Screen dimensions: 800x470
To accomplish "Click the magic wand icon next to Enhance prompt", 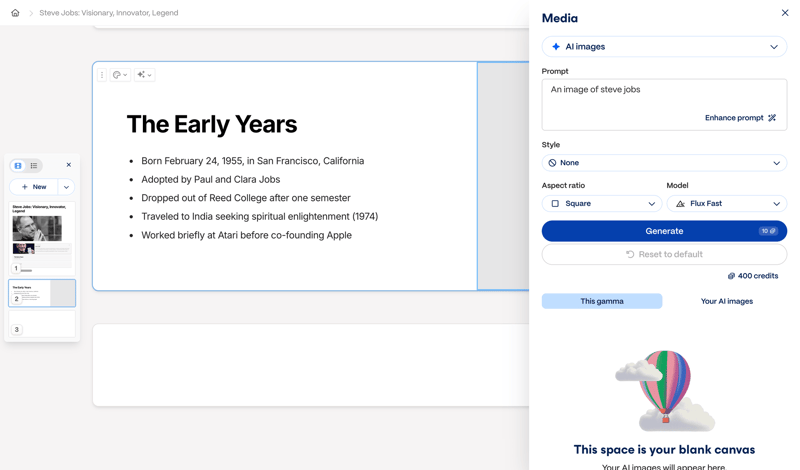I will click(772, 118).
